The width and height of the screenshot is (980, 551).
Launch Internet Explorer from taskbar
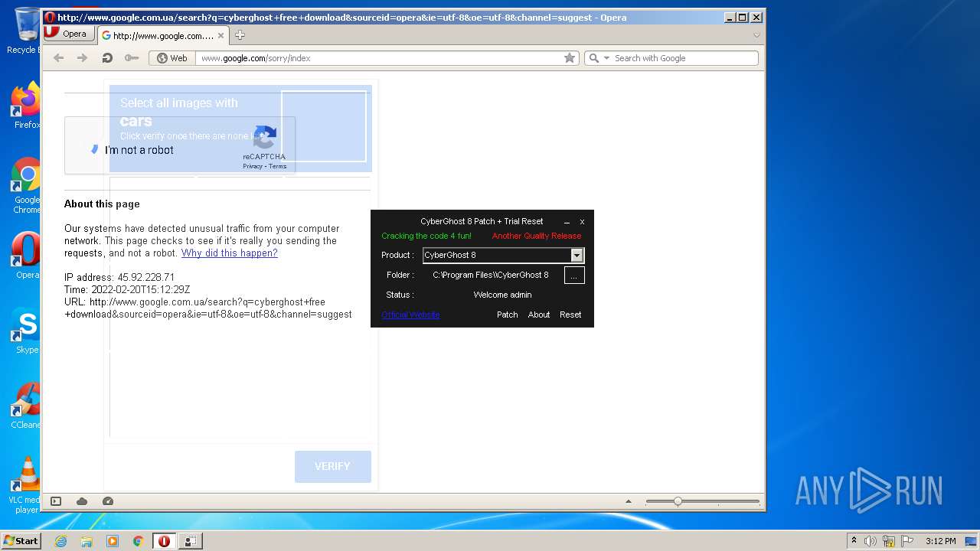tap(60, 541)
